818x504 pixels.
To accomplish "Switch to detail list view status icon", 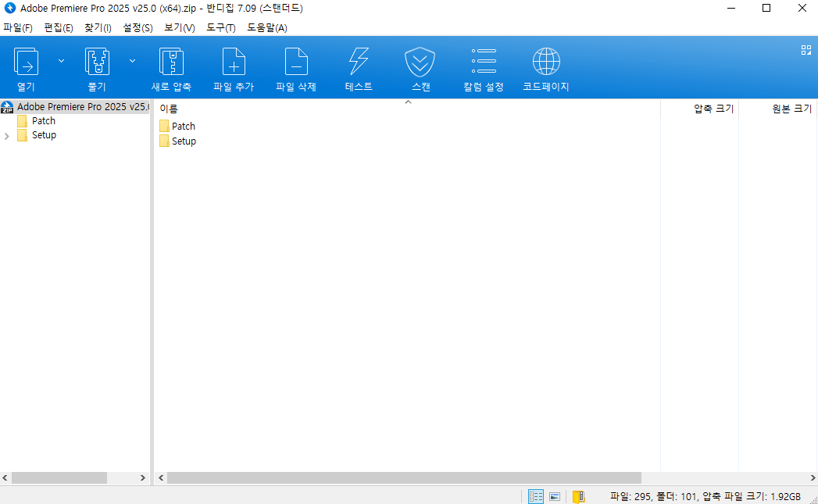I will click(x=536, y=497).
